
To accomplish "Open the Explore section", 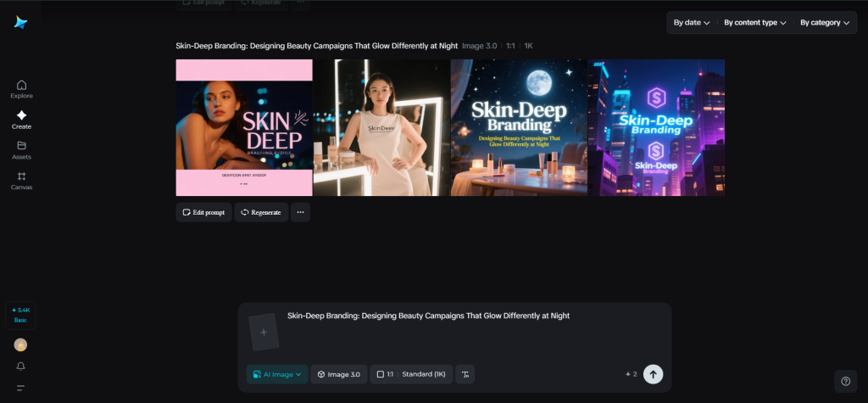I will tap(21, 89).
